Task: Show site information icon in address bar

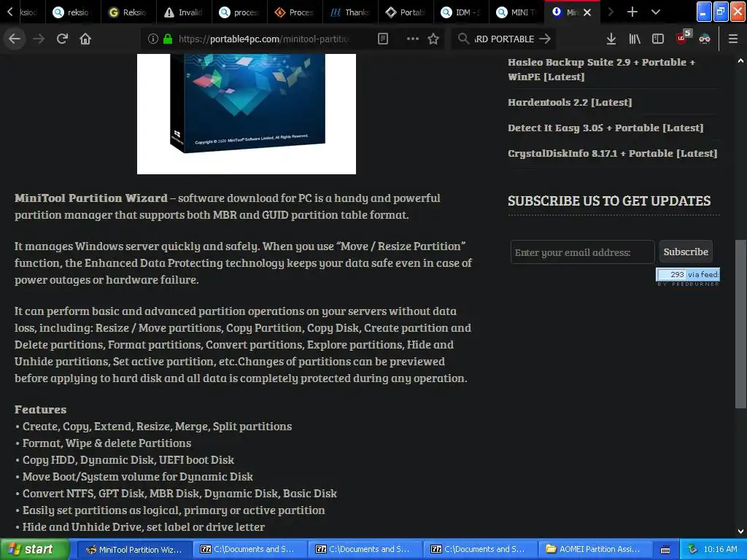Action: [x=153, y=39]
